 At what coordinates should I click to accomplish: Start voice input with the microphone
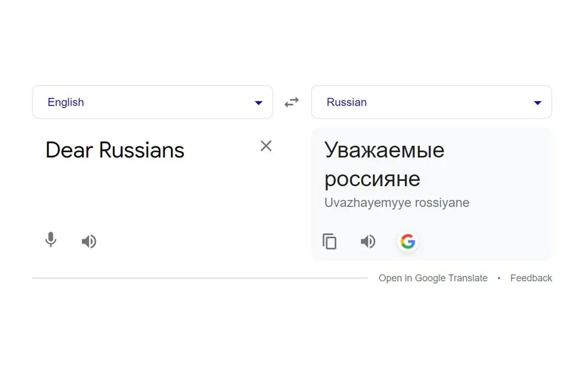(50, 240)
